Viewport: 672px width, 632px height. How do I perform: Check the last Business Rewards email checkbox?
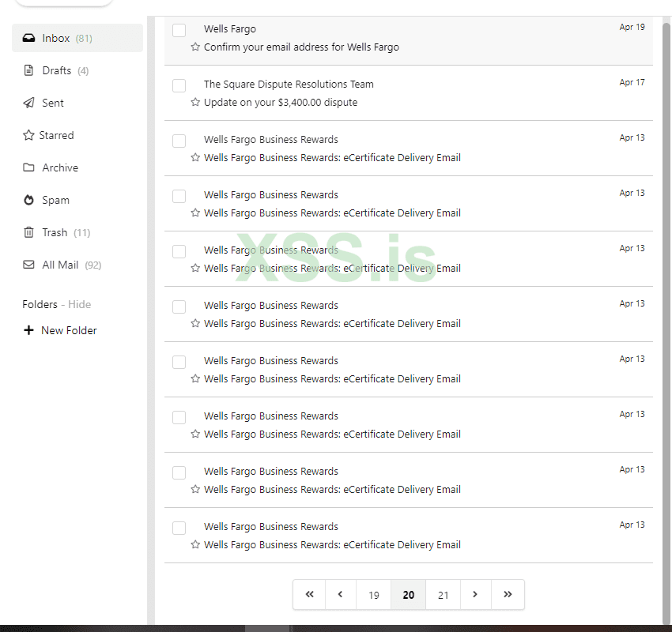[x=179, y=528]
